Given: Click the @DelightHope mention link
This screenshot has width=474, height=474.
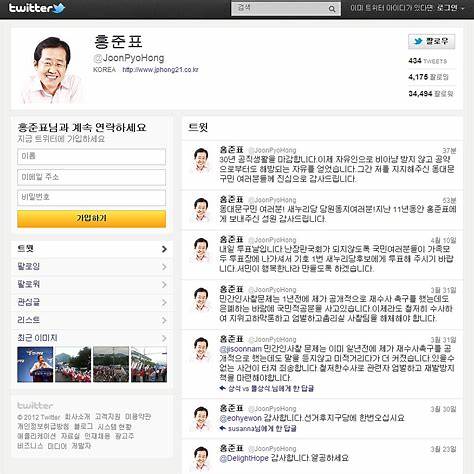Looking at the screenshot, I should click(x=244, y=458).
